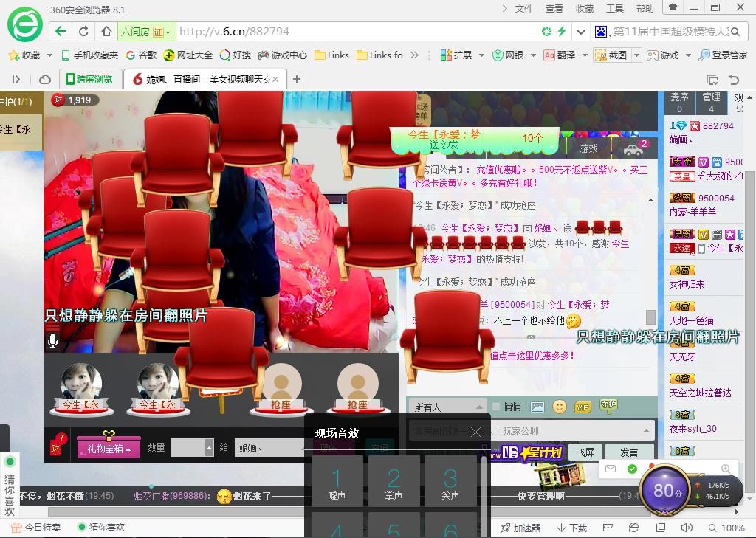This screenshot has width=756, height=538.
Task: Switch to the 管理 tab
Action: [711, 102]
